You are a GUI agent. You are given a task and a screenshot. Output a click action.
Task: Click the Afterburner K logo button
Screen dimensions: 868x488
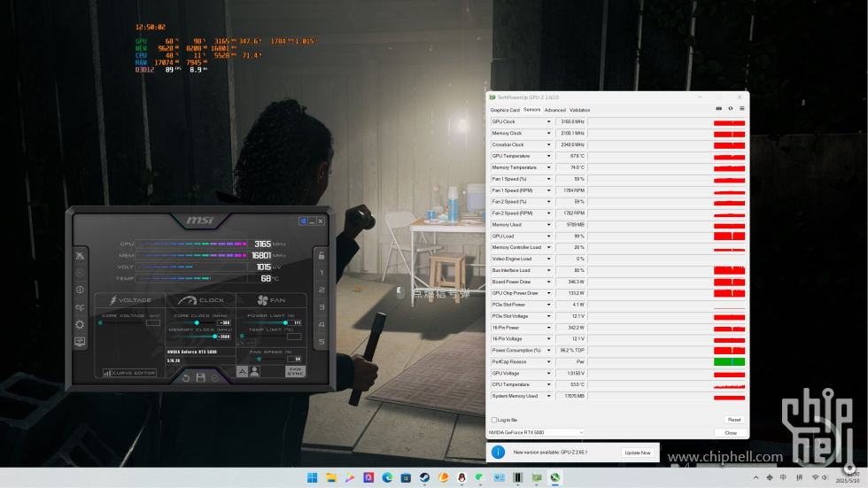(81, 272)
